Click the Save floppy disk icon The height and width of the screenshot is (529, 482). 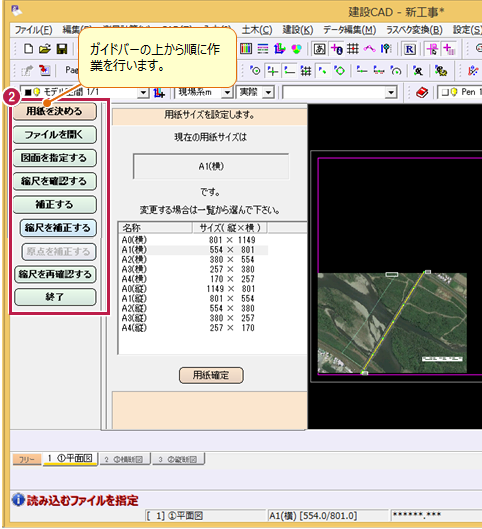(x=62, y=49)
